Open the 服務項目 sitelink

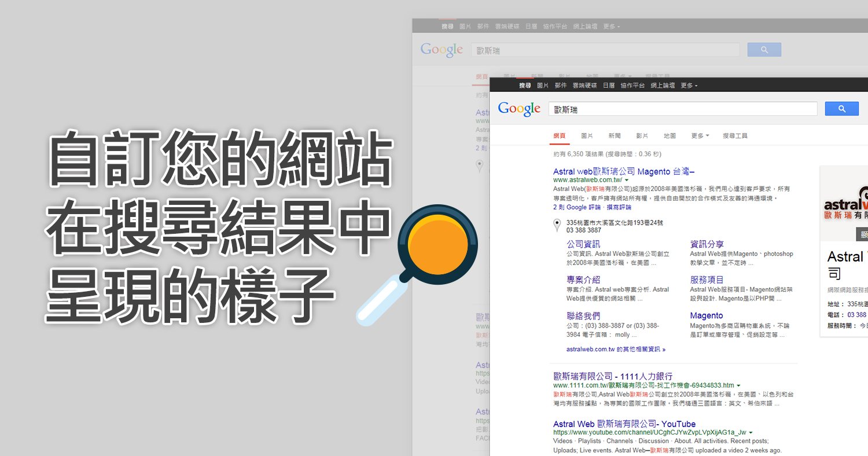(x=707, y=280)
